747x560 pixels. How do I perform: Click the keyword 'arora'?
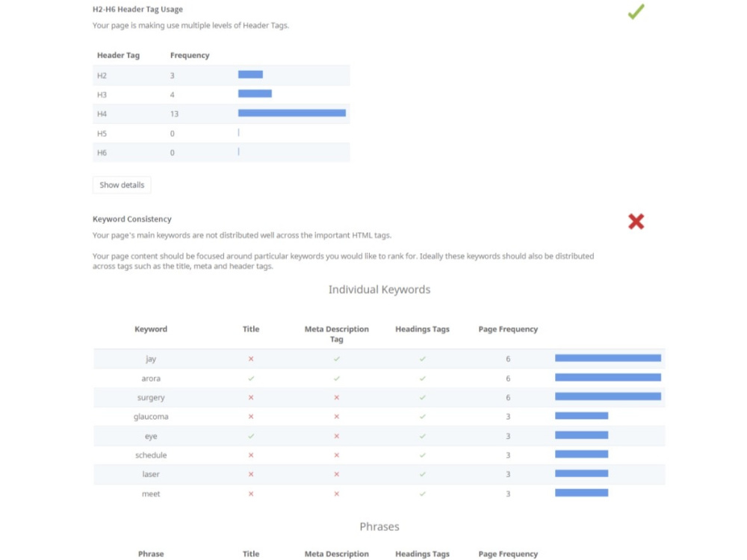tap(151, 378)
